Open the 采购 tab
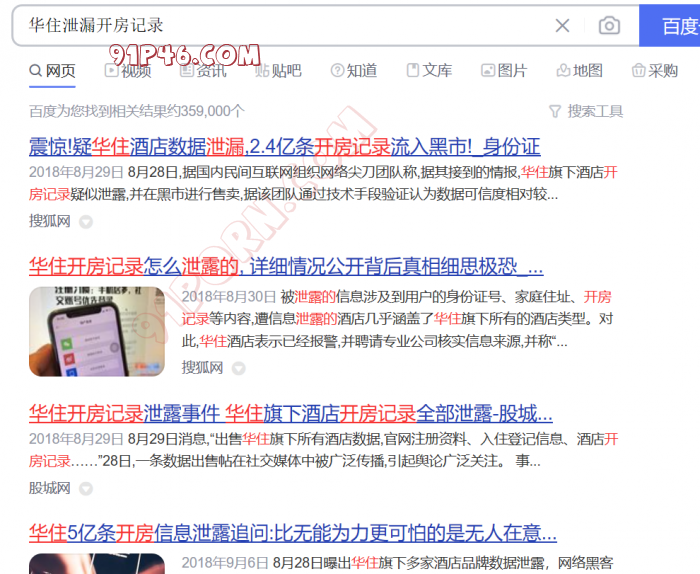Screen dimensions: 700x574 tap(654, 70)
